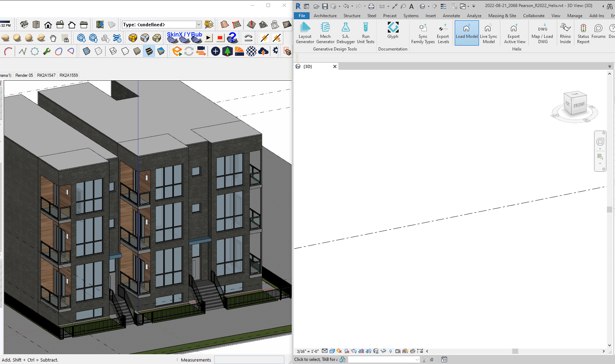Click the Sync Family Types button
Image resolution: width=615 pixels, height=364 pixels.
point(423,33)
